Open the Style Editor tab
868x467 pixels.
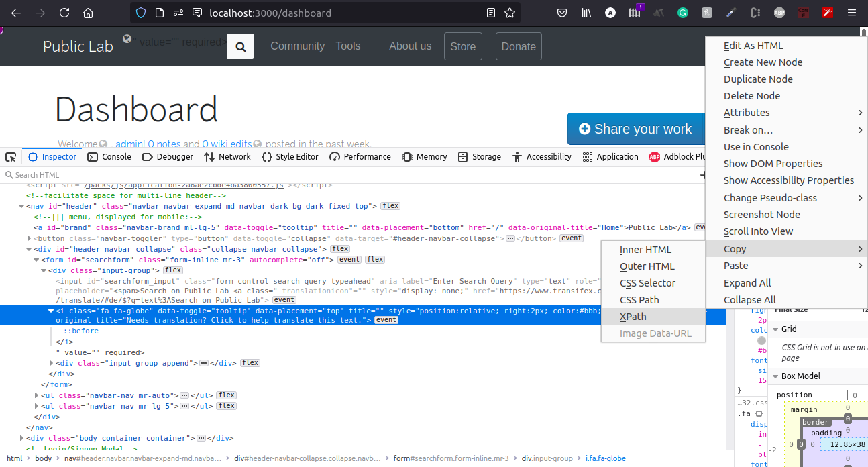point(290,157)
